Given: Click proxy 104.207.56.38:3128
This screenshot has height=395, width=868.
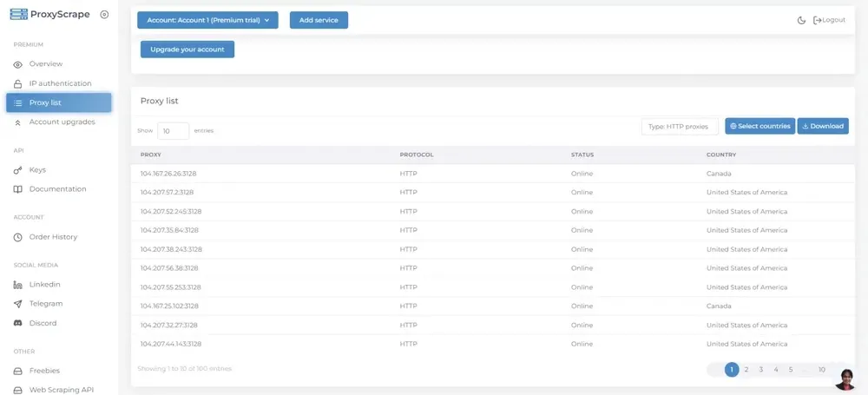Looking at the screenshot, I should pyautogui.click(x=169, y=268).
